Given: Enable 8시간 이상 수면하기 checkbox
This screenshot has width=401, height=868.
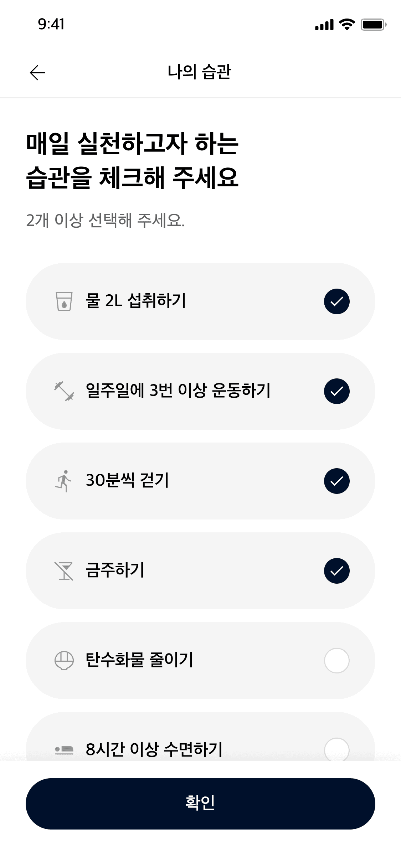Looking at the screenshot, I should pyautogui.click(x=336, y=750).
